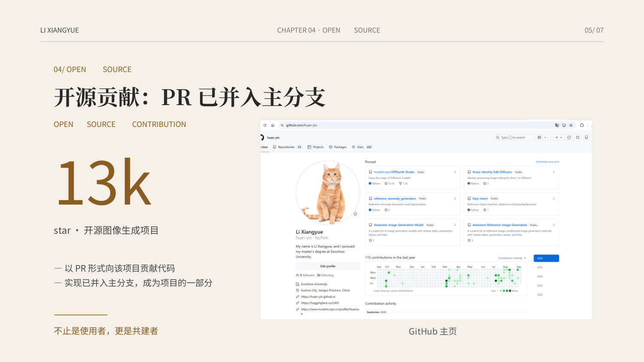The height and width of the screenshot is (362, 644).
Task: Select the 2024 contribution year
Action: (x=540, y=277)
